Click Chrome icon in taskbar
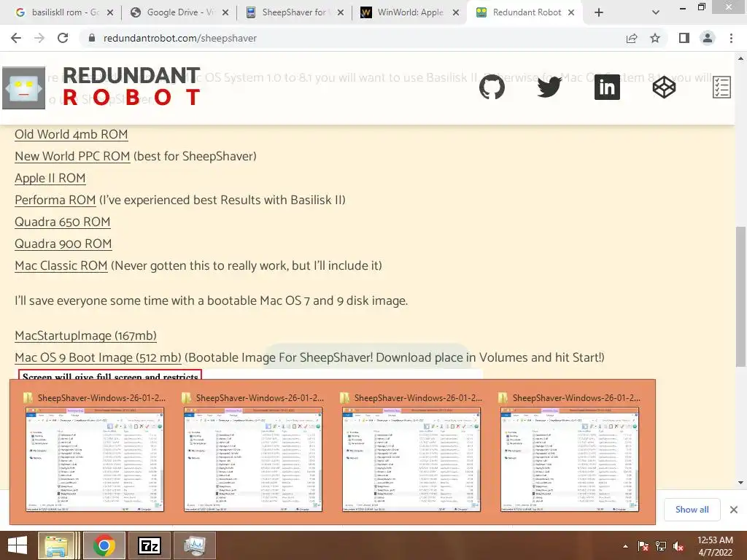The image size is (747, 560). tap(104, 545)
